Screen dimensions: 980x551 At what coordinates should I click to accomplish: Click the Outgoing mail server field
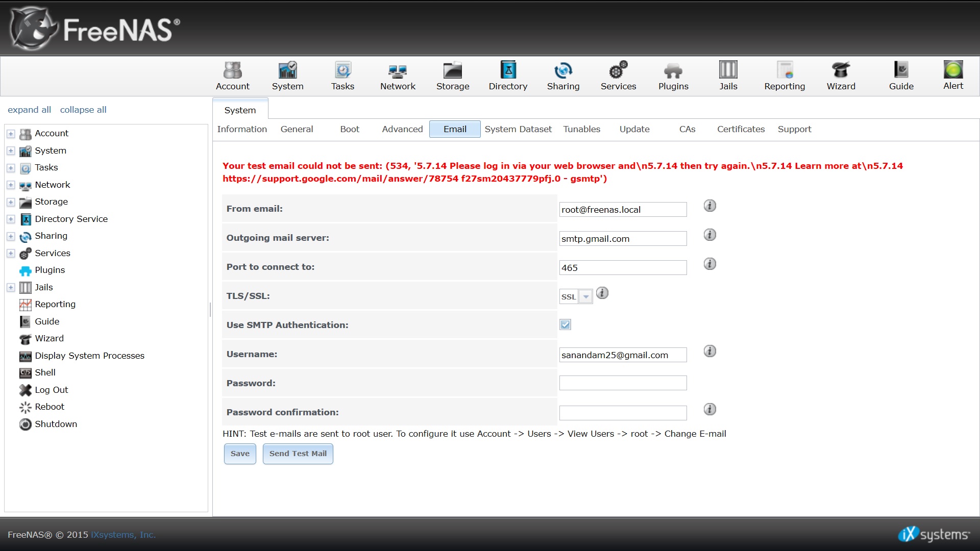[x=623, y=238]
